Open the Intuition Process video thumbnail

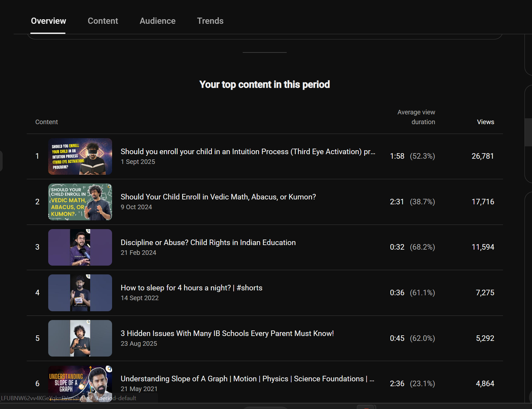pyautogui.click(x=80, y=156)
